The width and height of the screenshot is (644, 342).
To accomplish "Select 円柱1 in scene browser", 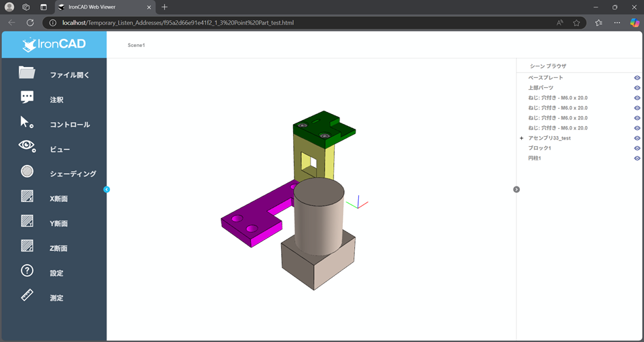I will pos(535,158).
